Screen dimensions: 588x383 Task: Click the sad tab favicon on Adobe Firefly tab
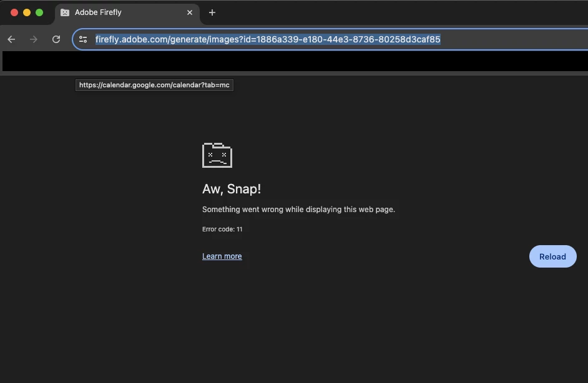pyautogui.click(x=65, y=12)
